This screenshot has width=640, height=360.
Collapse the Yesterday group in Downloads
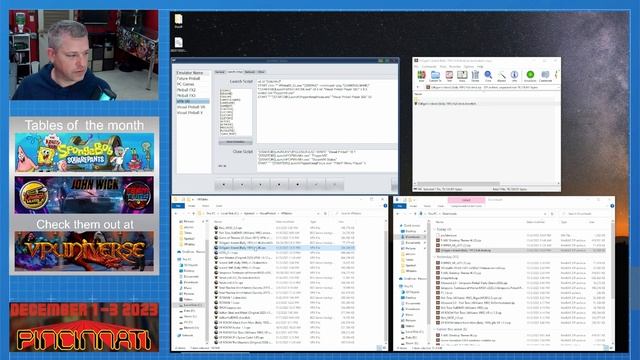(434, 257)
